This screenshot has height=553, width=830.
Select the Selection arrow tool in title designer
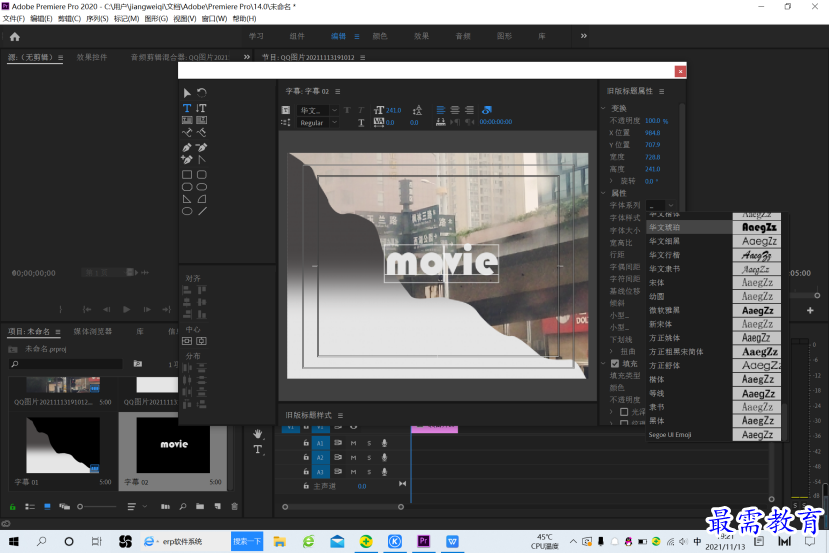point(187,93)
